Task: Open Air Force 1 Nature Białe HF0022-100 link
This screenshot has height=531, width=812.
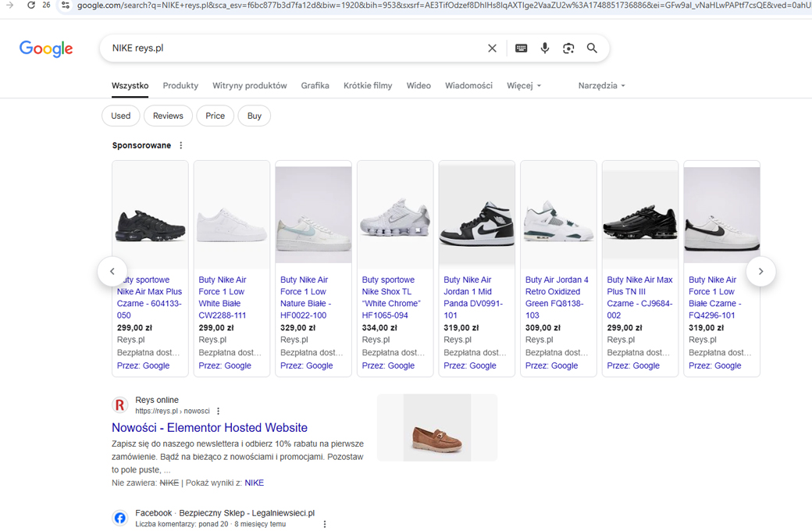Action: tap(305, 298)
